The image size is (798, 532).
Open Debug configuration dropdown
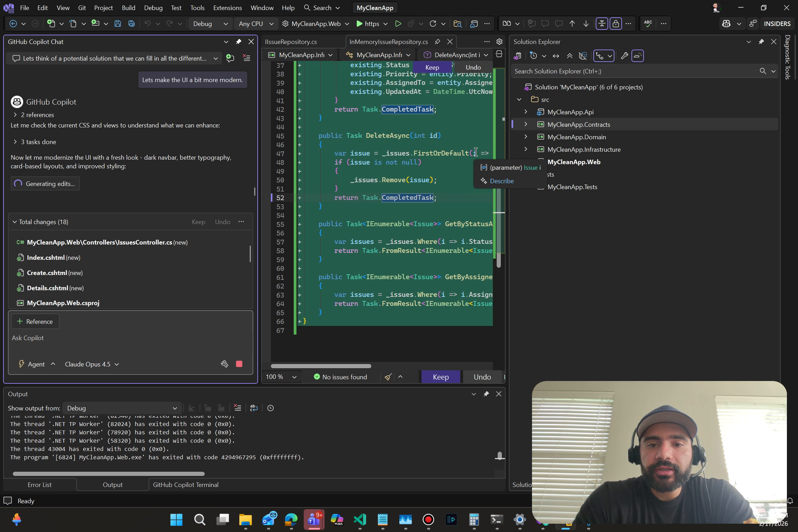[210, 24]
